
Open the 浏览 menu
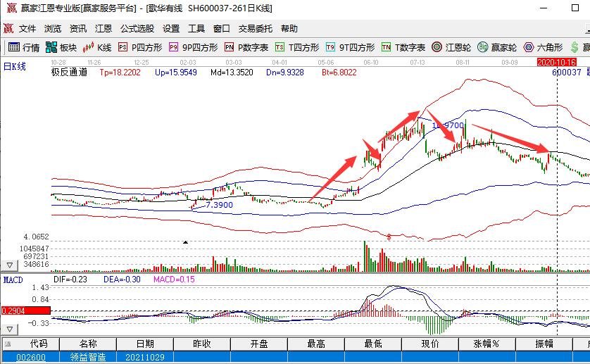[x=52, y=29]
